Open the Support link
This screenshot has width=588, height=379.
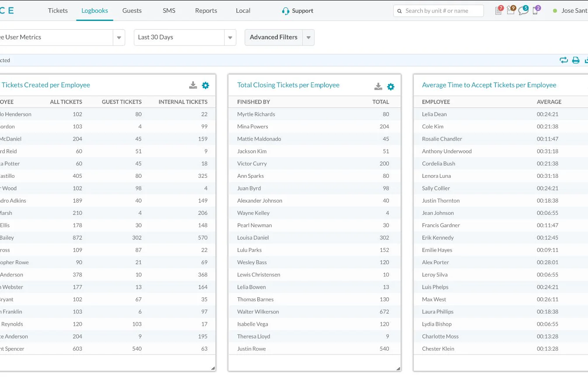click(x=303, y=11)
